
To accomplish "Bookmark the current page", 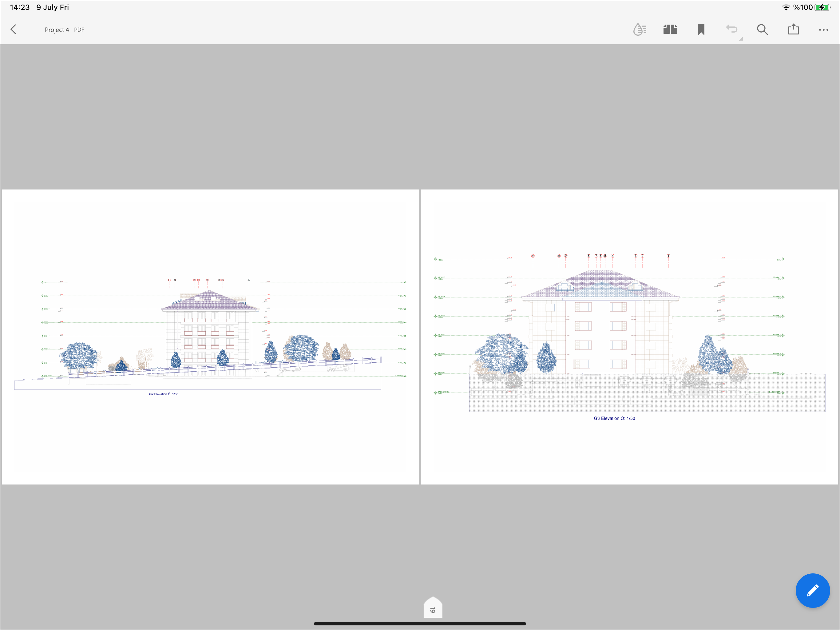I will click(701, 30).
